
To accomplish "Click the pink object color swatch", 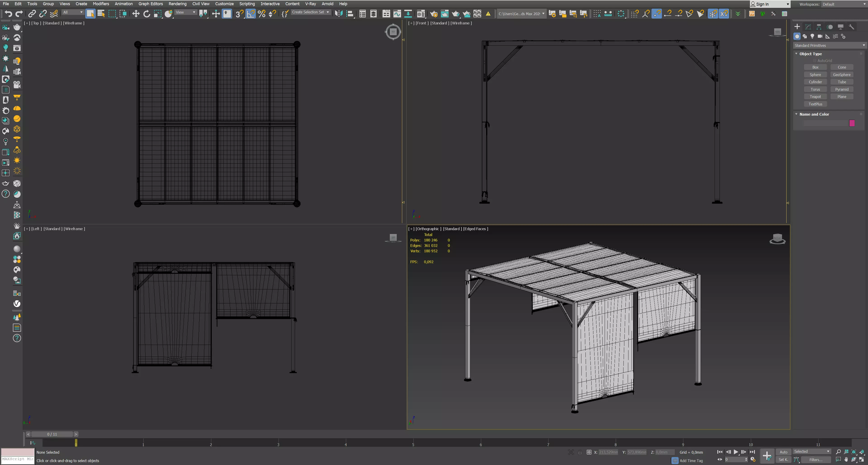I will [x=852, y=123].
